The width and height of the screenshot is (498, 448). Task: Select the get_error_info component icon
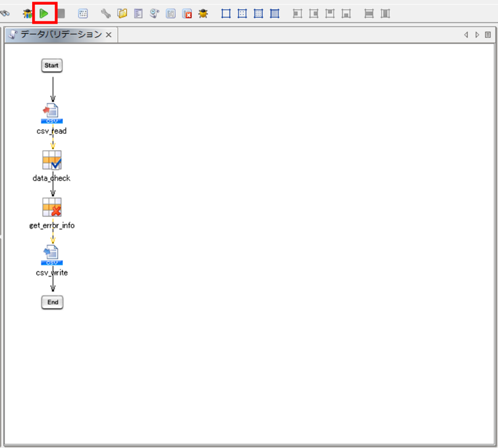[52, 207]
